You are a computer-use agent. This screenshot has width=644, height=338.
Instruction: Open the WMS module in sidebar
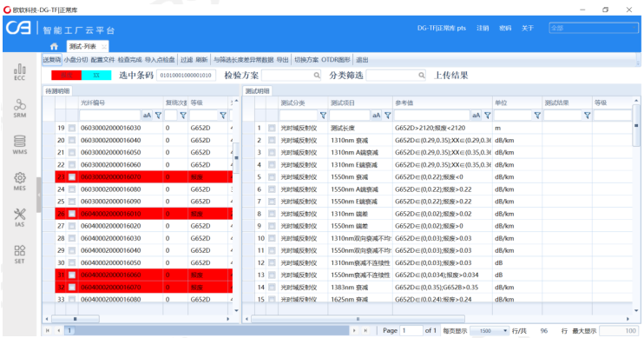20,145
